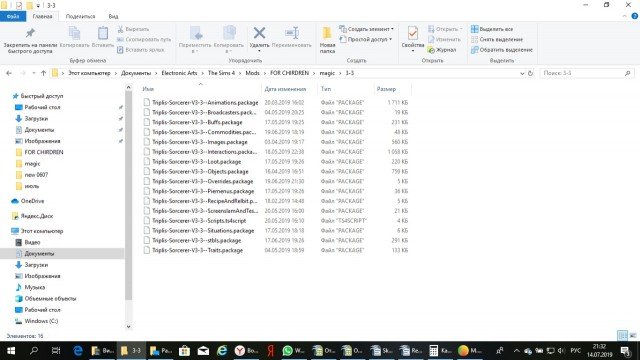Click the Rename (Переименовать) icon
The height and width of the screenshot is (360, 640).
pos(292,33)
